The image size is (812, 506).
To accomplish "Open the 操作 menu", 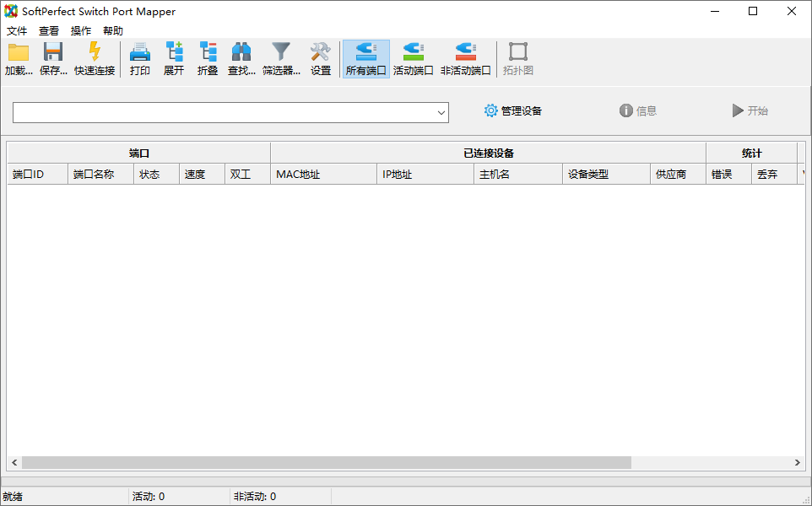I will (80, 30).
